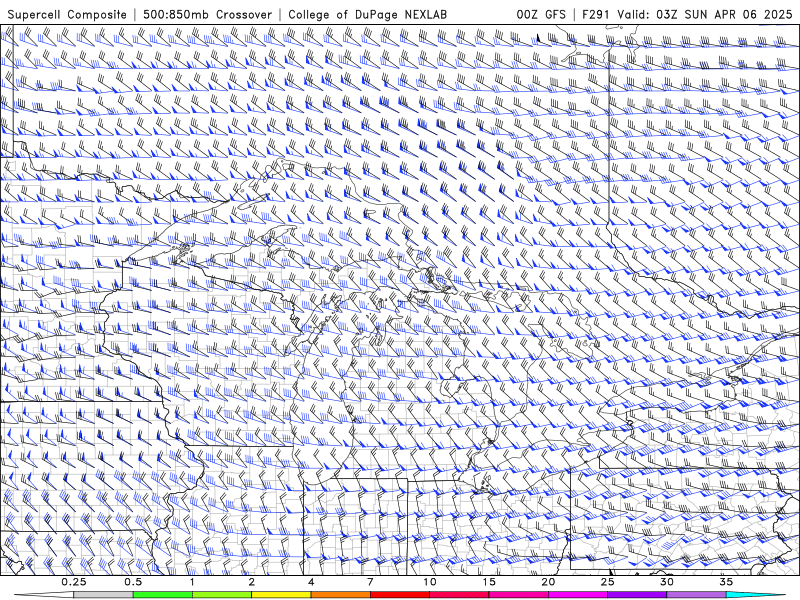This screenshot has width=800, height=600.
Task: Click the scale label 15
Action: [x=489, y=582]
